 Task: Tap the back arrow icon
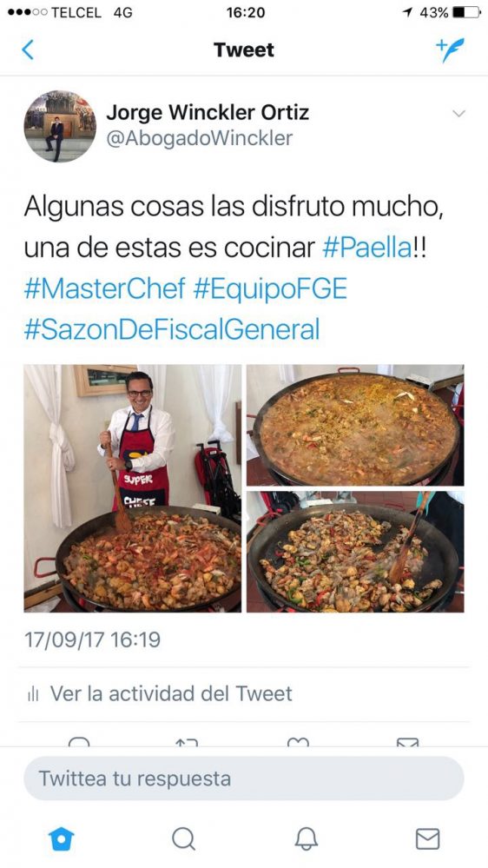(x=28, y=50)
